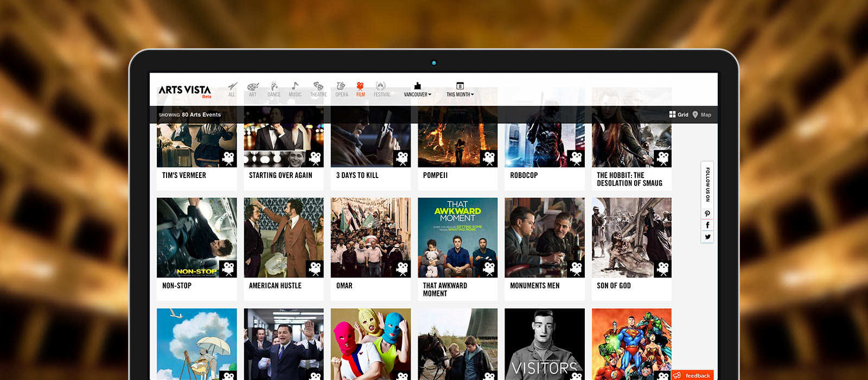Click the Son of God poster thumbnail
Image resolution: width=868 pixels, height=380 pixels.
631,238
